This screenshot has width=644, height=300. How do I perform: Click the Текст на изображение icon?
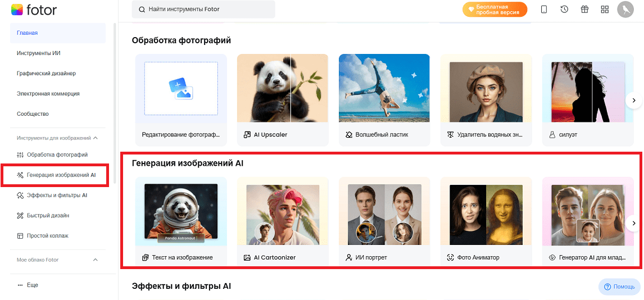tap(145, 258)
